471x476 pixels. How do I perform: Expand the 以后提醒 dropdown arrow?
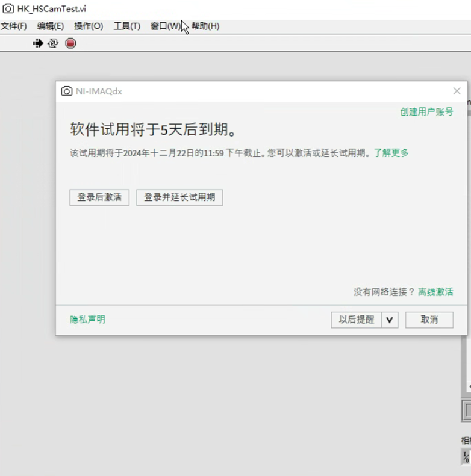pos(390,320)
